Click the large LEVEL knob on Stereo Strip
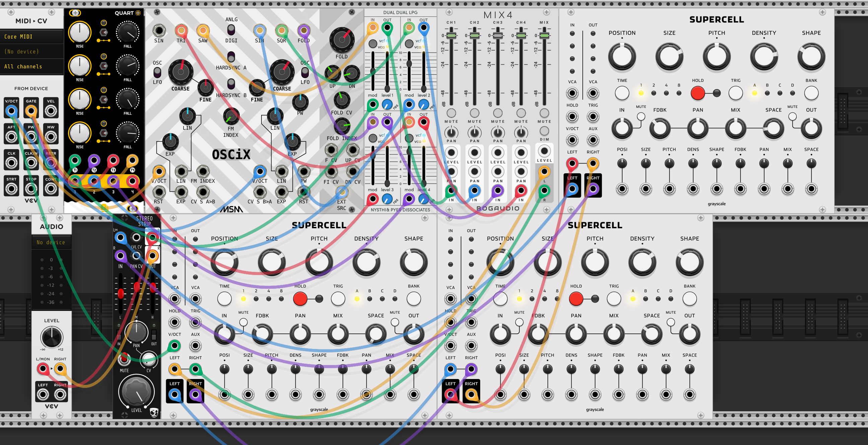This screenshot has height=445, width=868. (x=137, y=392)
